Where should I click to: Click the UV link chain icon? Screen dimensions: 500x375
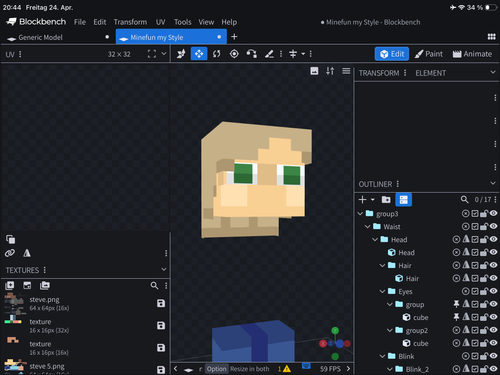click(x=10, y=253)
